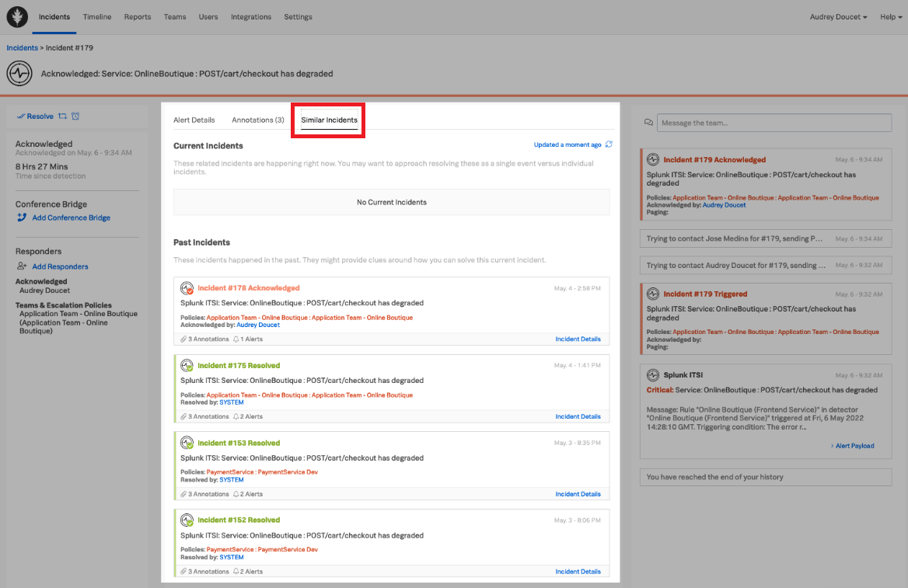908x588 pixels.
Task: Open the Reports navigation tab
Action: point(138,17)
